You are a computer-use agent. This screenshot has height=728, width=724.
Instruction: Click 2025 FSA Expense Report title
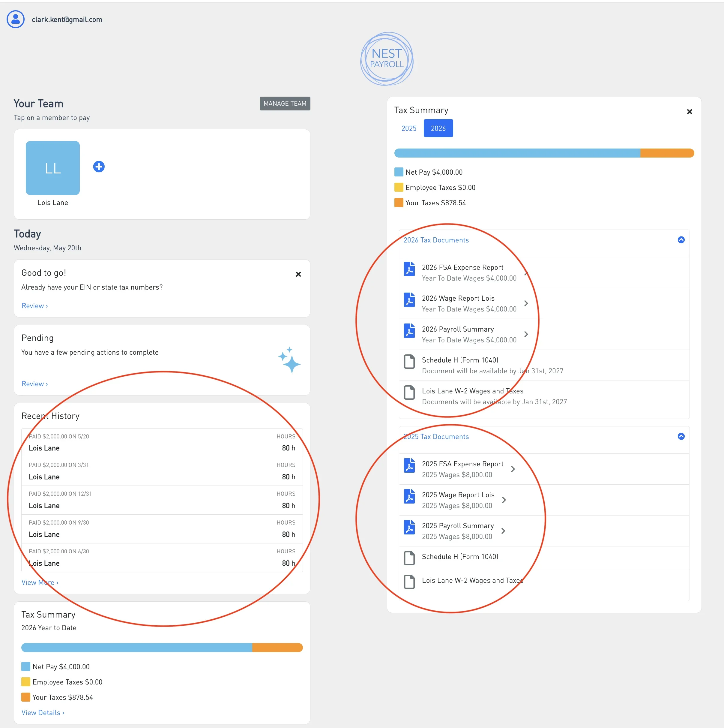[462, 464]
